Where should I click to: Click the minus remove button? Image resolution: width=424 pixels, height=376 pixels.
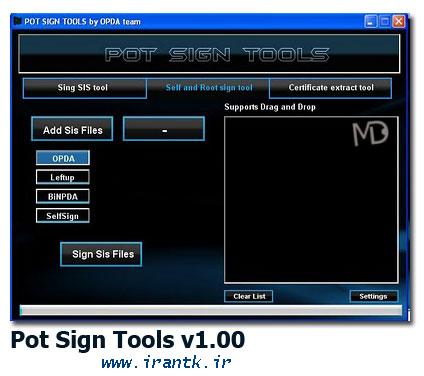click(x=164, y=129)
